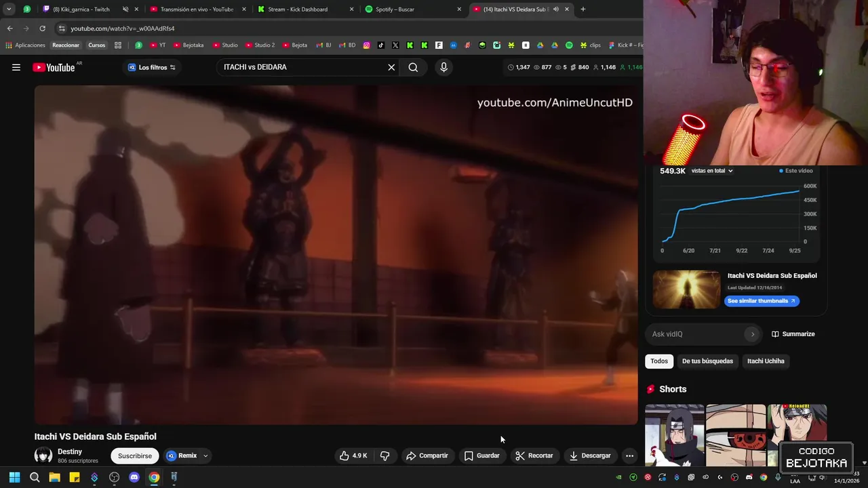Reload the page in Chrome

pyautogui.click(x=42, y=28)
